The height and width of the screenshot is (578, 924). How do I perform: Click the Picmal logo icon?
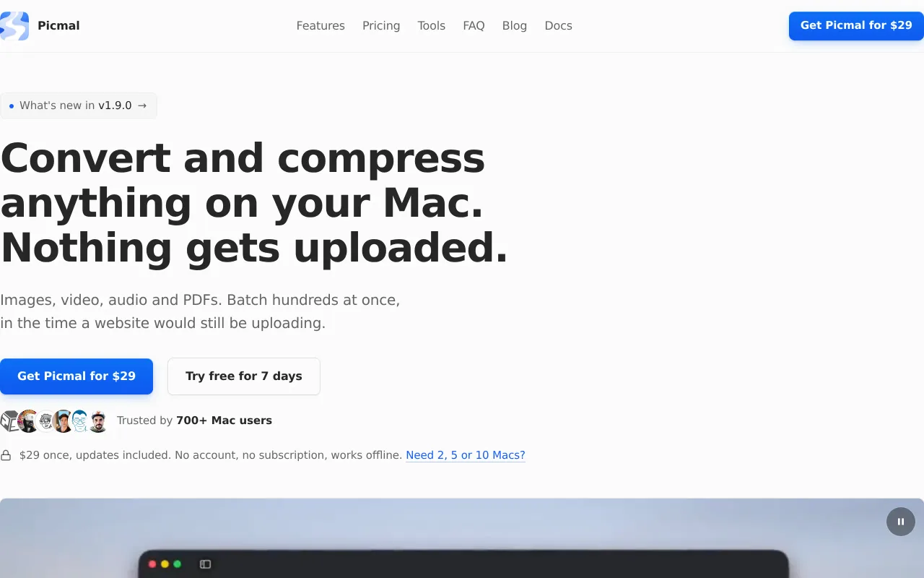click(14, 26)
